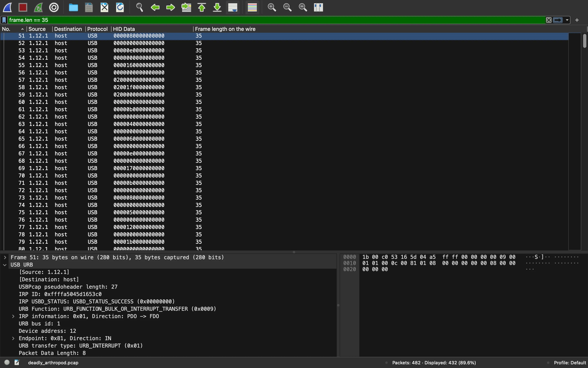Viewport: 588px width, 368px height.
Task: Save this capture file icon
Action: 89,7
